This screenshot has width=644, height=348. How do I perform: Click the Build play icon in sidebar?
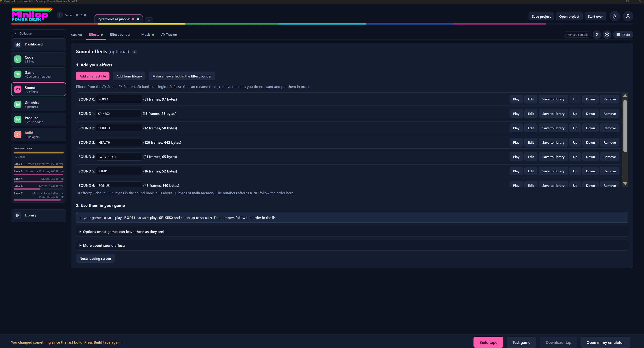[x=18, y=135]
